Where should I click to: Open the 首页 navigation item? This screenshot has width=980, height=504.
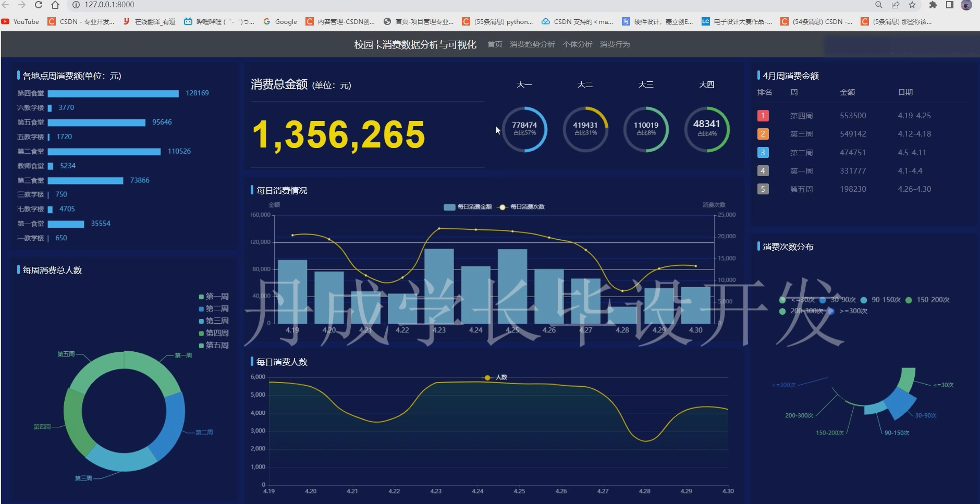[495, 45]
